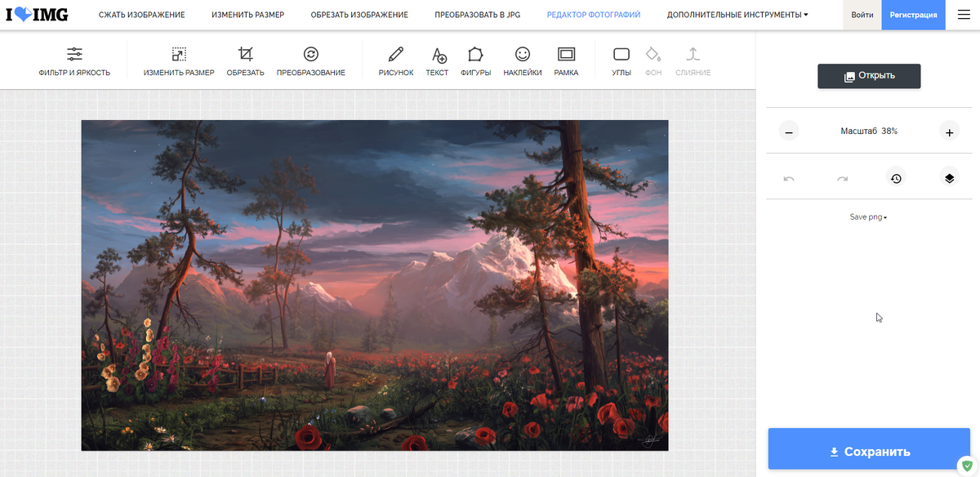Go to the I Love IMG logo home
The image size is (980, 477).
37,15
